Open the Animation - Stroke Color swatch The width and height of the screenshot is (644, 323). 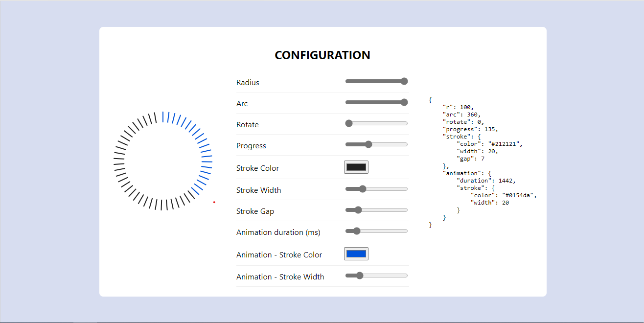point(356,254)
